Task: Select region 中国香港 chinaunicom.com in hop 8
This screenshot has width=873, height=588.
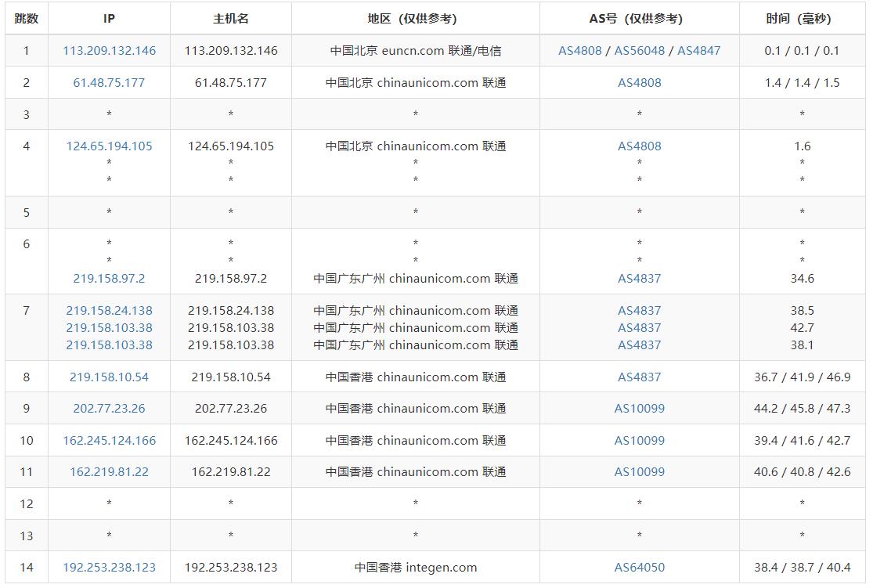Action: pos(415,377)
